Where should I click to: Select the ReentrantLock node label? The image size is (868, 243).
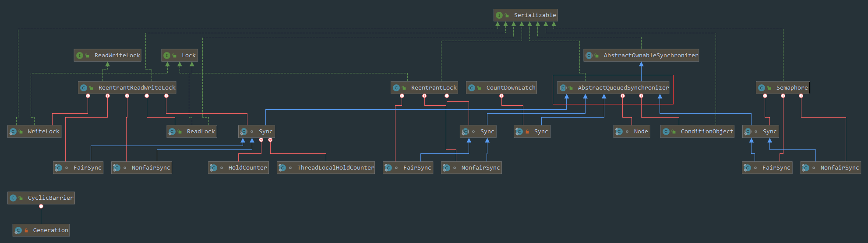pos(434,88)
